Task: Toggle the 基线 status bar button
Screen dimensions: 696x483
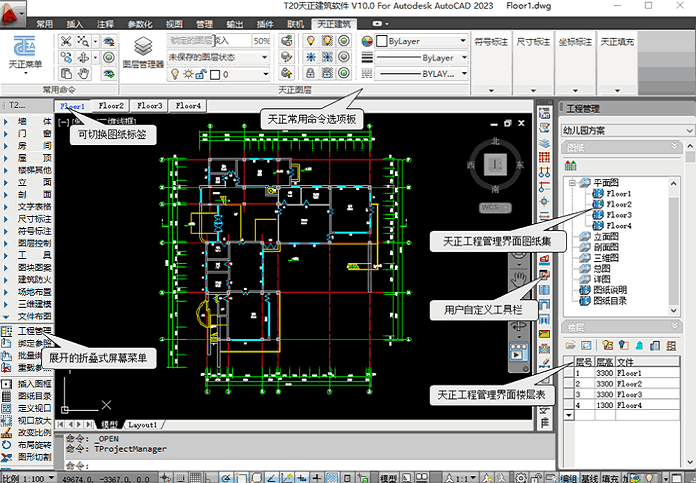Action: pos(591,476)
